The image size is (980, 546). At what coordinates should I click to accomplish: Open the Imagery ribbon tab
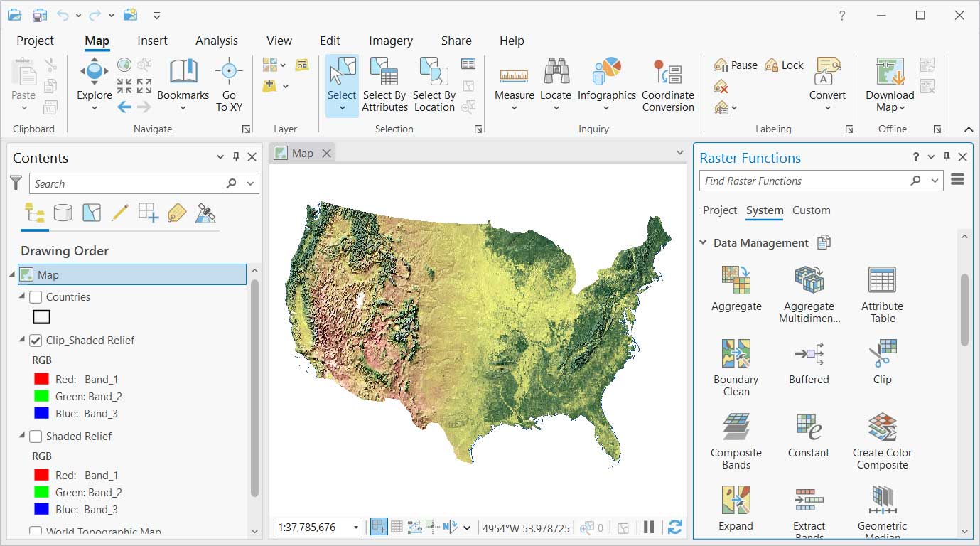click(x=391, y=41)
